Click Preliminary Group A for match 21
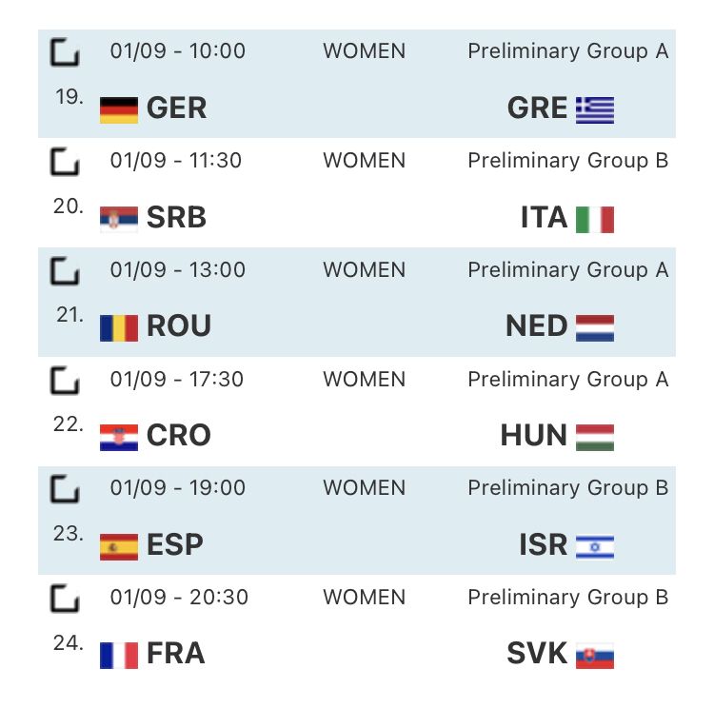This screenshot has width=714, height=728. click(567, 269)
